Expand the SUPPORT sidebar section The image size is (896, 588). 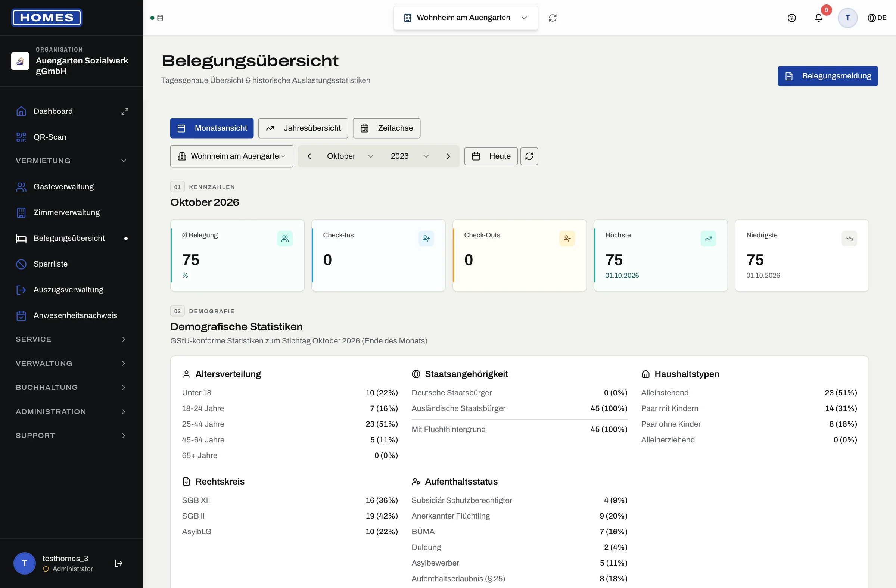pos(72,436)
